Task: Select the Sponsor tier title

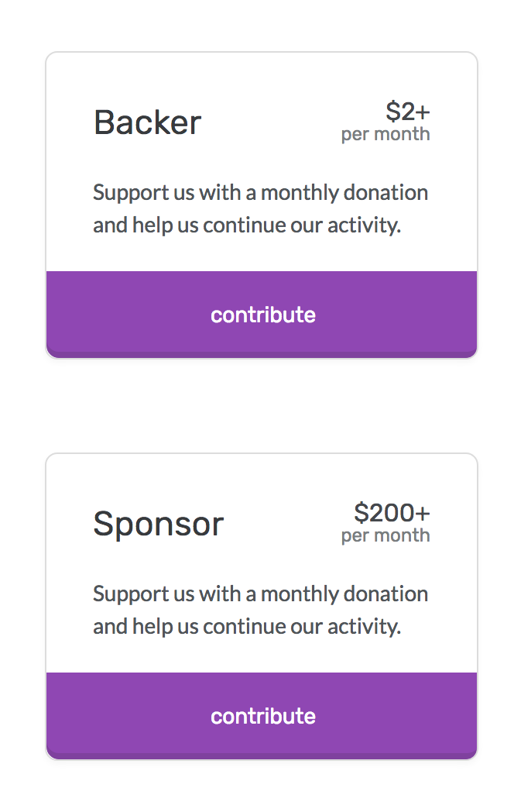Action: [159, 524]
